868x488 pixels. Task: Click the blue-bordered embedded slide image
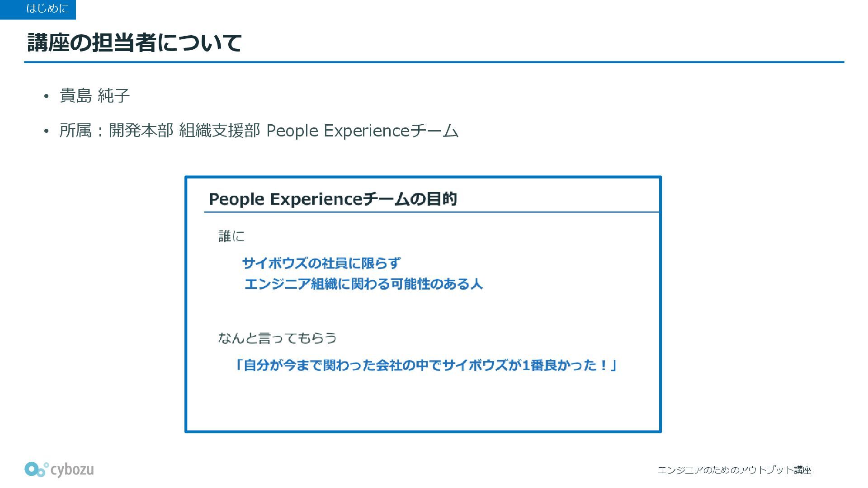pos(423,304)
